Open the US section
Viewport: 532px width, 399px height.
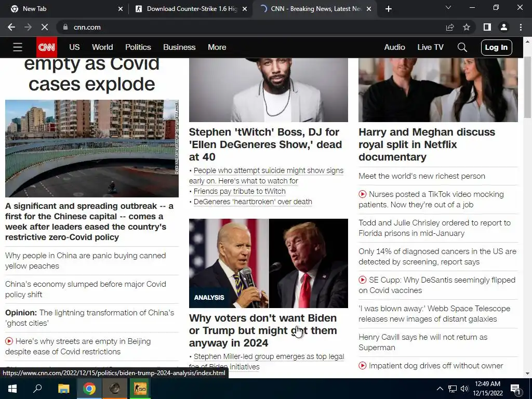point(74,47)
